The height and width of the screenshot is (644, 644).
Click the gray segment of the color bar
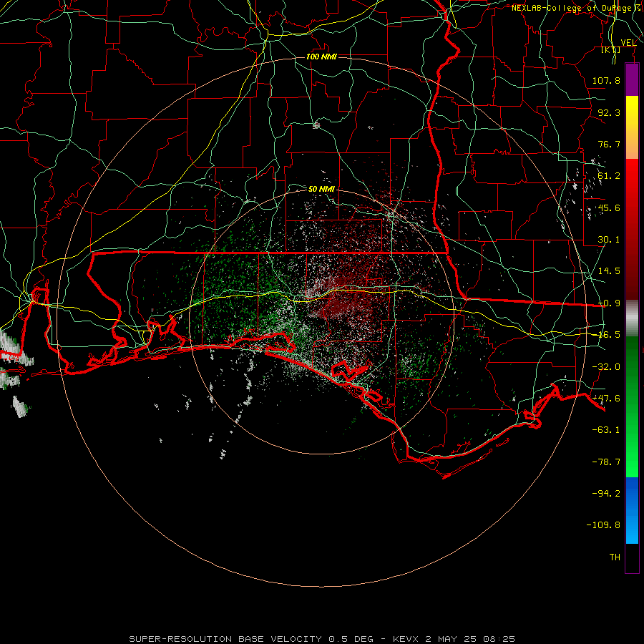(x=632, y=318)
